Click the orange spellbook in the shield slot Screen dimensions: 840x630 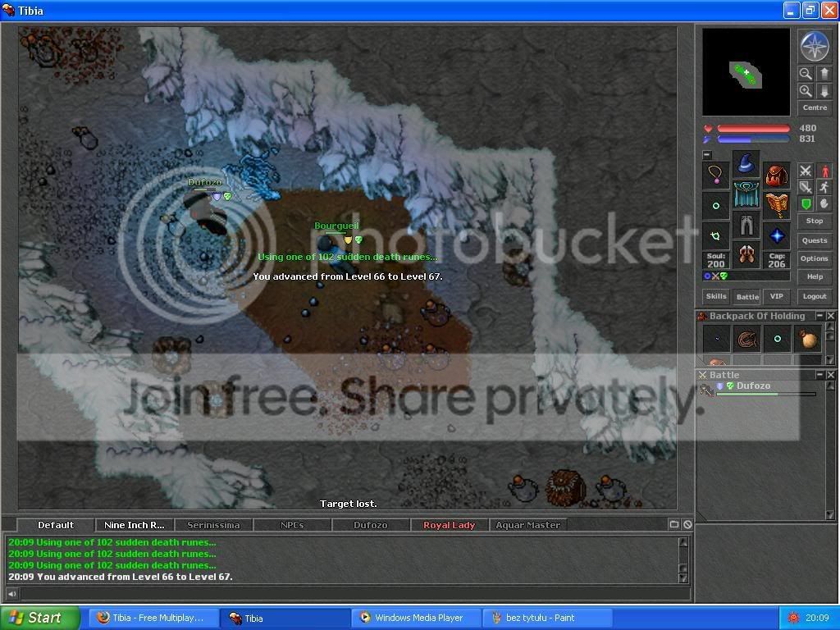[x=776, y=206]
